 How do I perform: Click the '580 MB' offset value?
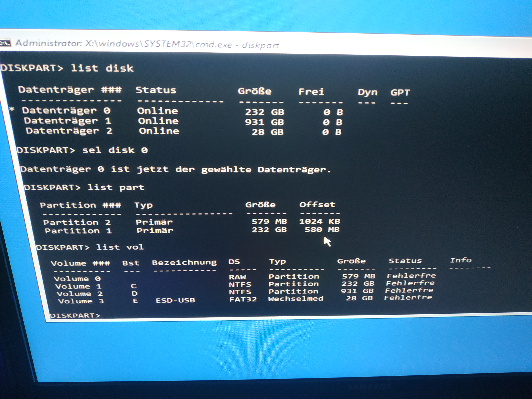(322, 229)
